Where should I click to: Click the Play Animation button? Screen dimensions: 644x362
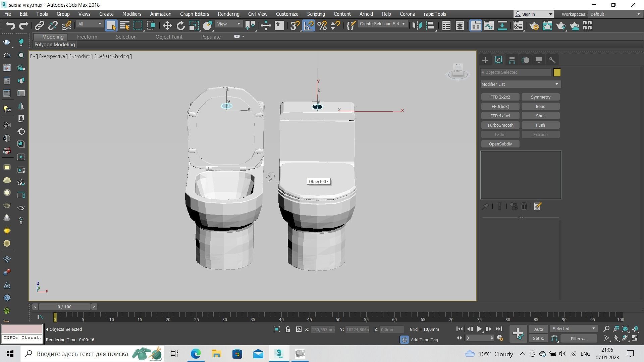[479, 329]
